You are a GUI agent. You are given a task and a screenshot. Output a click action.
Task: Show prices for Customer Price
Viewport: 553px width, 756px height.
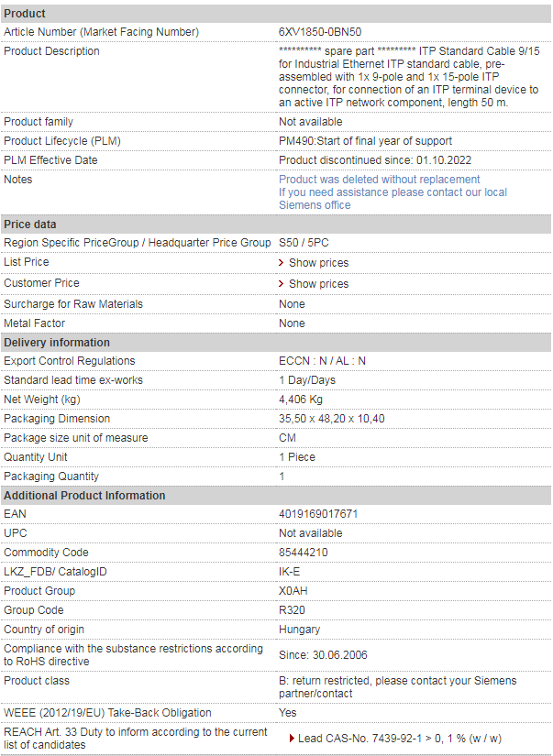[318, 283]
